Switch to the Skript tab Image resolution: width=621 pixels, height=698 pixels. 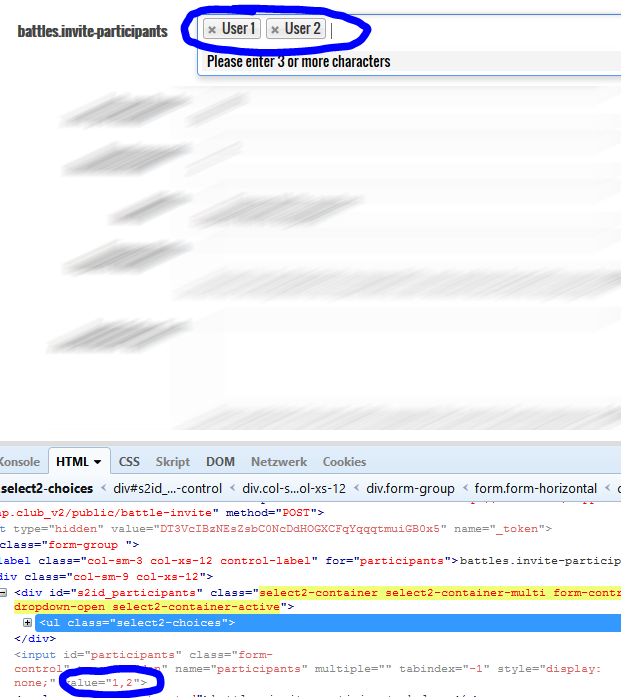173,462
